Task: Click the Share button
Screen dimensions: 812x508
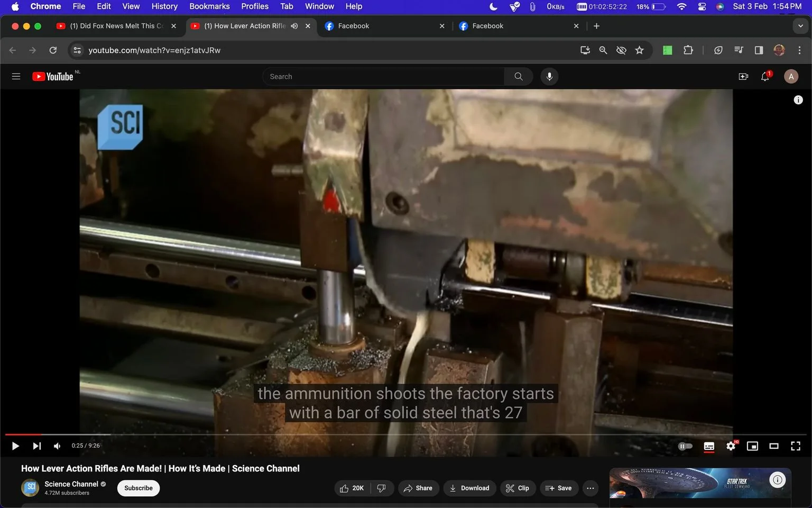Action: pos(418,488)
